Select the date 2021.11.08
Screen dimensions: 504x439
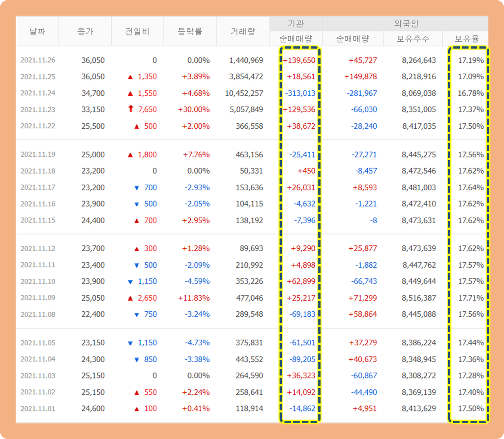tap(38, 314)
